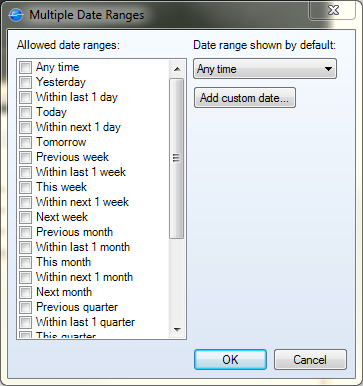Click the list scroll up arrow
The width and height of the screenshot is (363, 386).
tap(177, 69)
